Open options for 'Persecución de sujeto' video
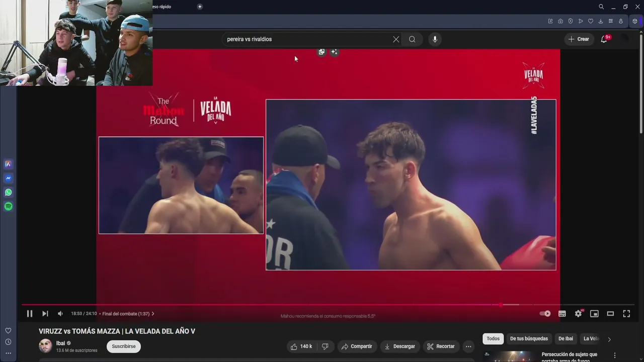The width and height of the screenshot is (644, 362). point(614,355)
